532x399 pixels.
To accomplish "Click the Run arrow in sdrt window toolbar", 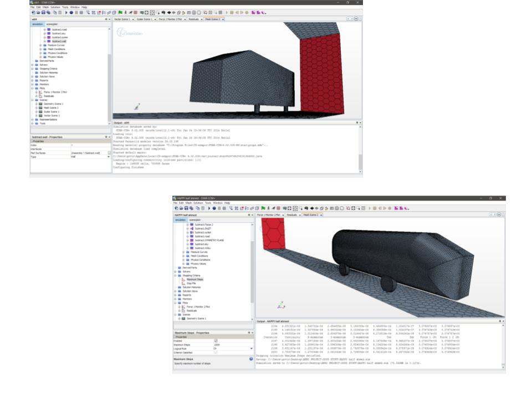I will (x=66, y=12).
